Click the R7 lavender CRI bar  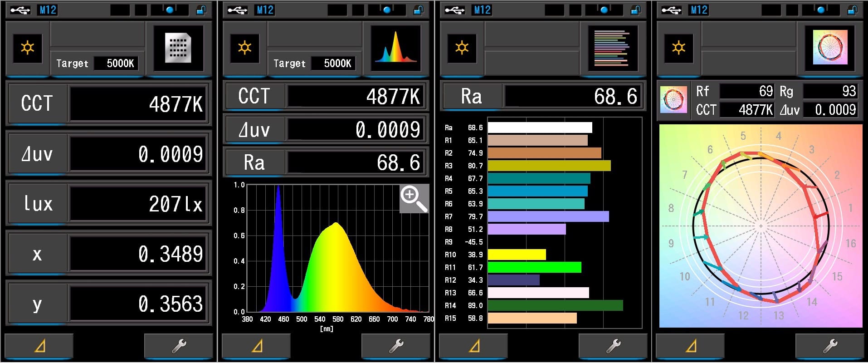[548, 216]
